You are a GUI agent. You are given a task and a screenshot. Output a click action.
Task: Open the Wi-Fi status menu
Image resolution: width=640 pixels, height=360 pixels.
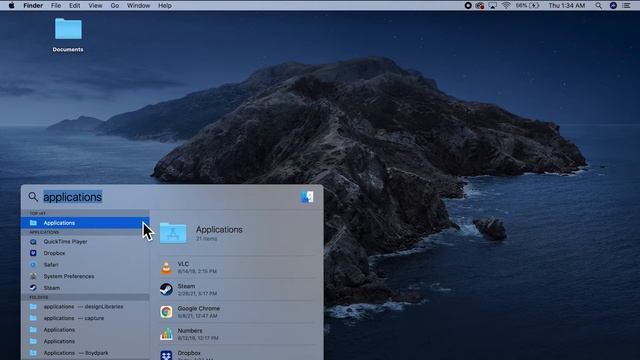click(x=506, y=5)
